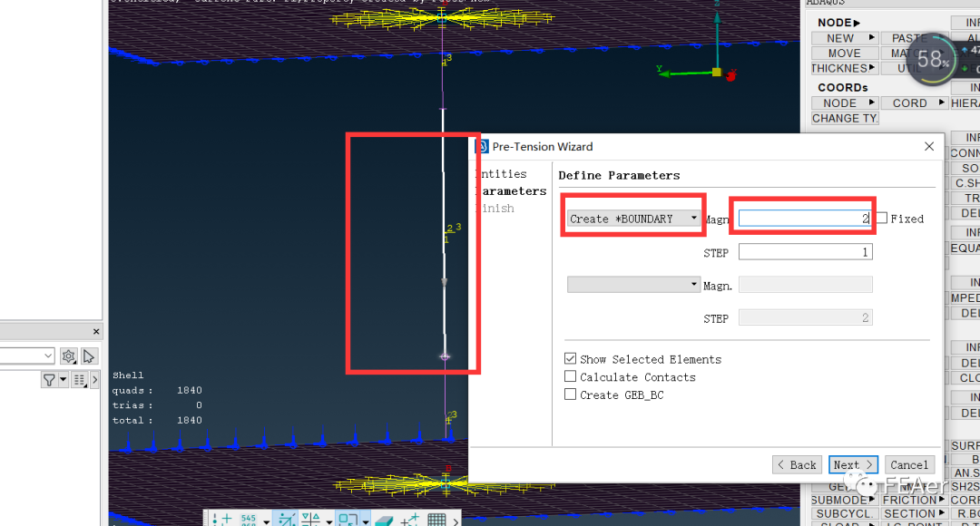
Task: Expand the left panel toolbar overflow chevron
Action: coord(94,379)
